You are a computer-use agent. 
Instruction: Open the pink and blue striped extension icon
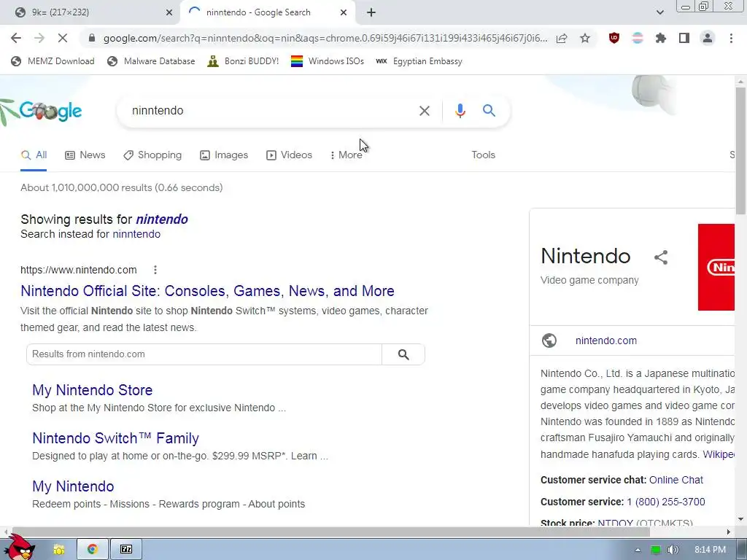point(638,38)
